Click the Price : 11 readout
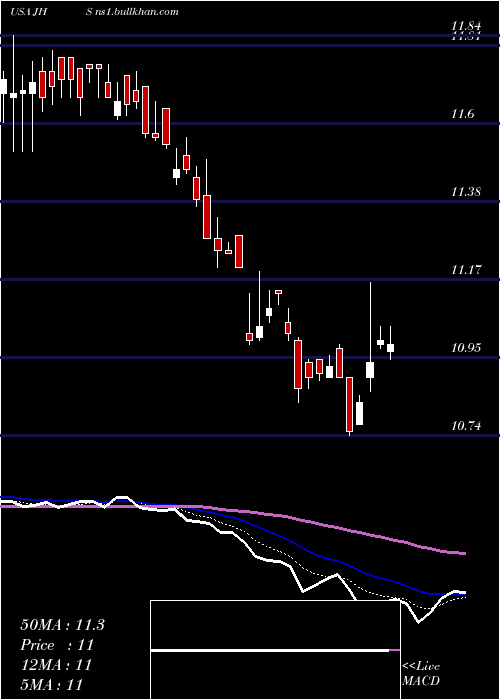 tap(57, 645)
